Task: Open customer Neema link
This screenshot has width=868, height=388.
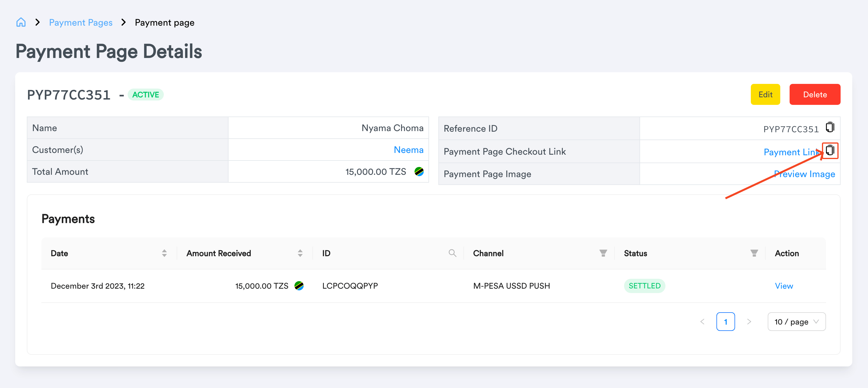Action: 408,149
